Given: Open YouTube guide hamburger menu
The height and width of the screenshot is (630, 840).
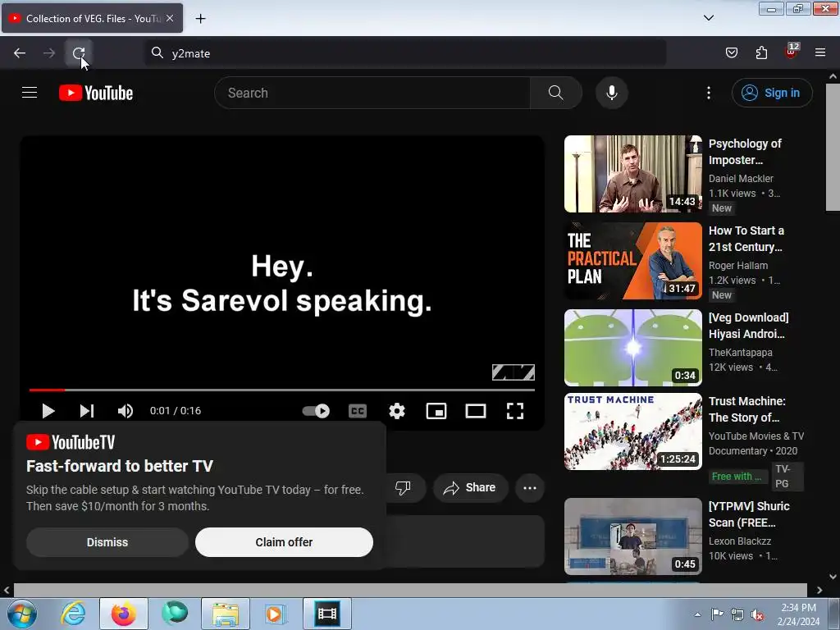Looking at the screenshot, I should [x=30, y=93].
